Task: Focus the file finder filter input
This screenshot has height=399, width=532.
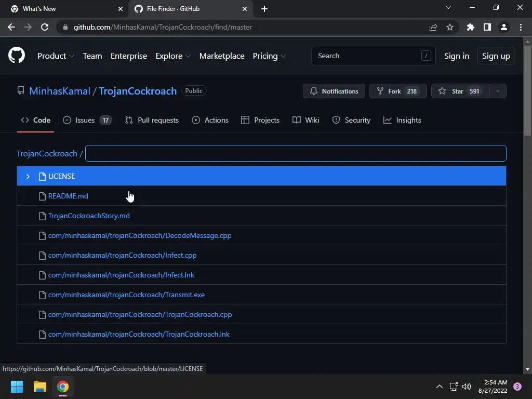Action: [296, 153]
